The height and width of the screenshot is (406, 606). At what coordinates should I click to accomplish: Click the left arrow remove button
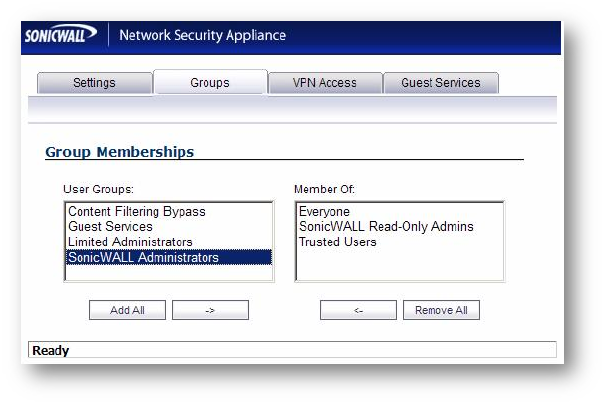tap(358, 310)
